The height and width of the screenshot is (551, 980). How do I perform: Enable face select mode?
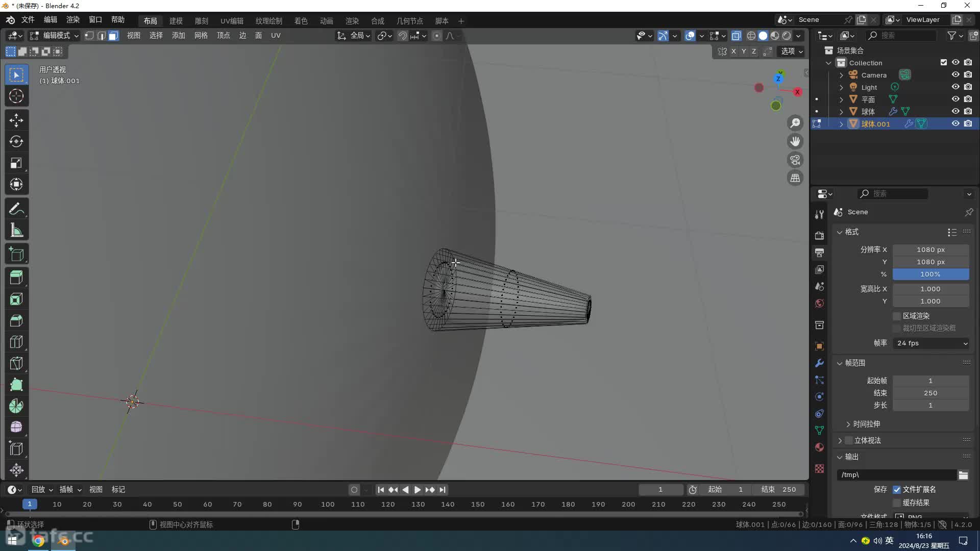113,36
